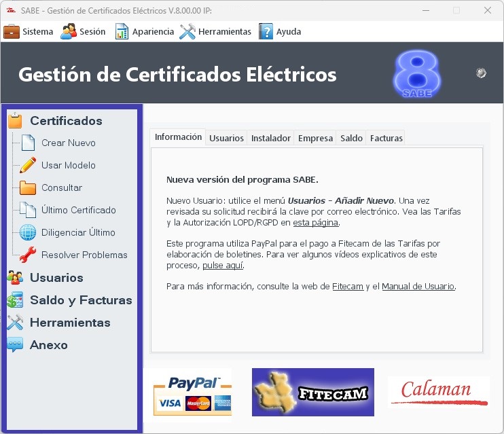Click the Calaman logo
The height and width of the screenshot is (434, 504).
[x=439, y=392]
